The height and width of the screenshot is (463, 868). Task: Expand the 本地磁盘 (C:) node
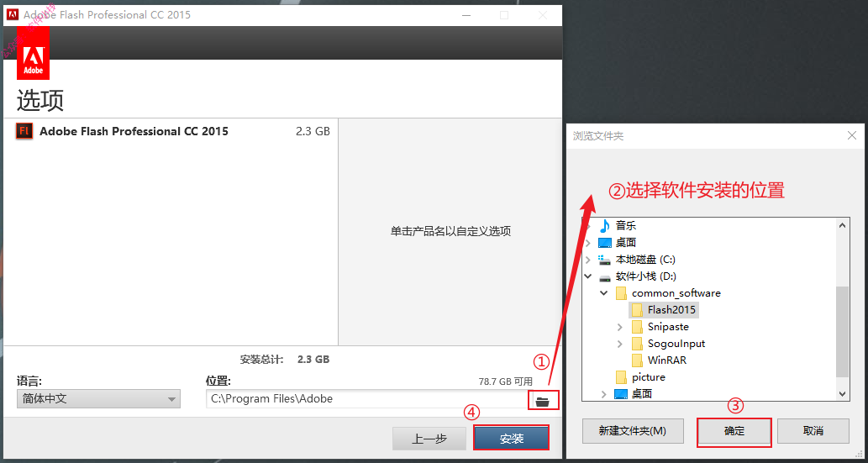point(588,259)
